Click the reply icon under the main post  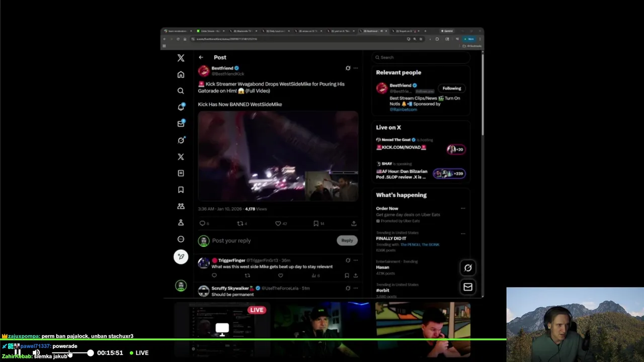202,223
